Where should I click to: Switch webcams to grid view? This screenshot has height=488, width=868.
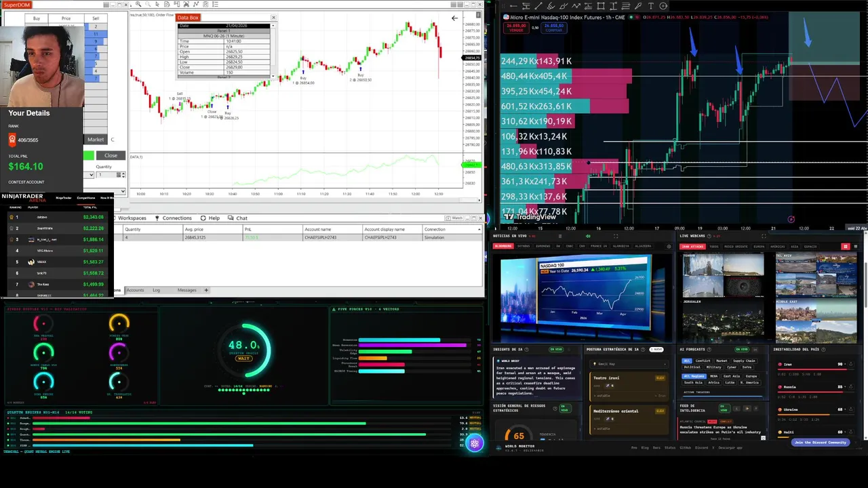click(845, 246)
